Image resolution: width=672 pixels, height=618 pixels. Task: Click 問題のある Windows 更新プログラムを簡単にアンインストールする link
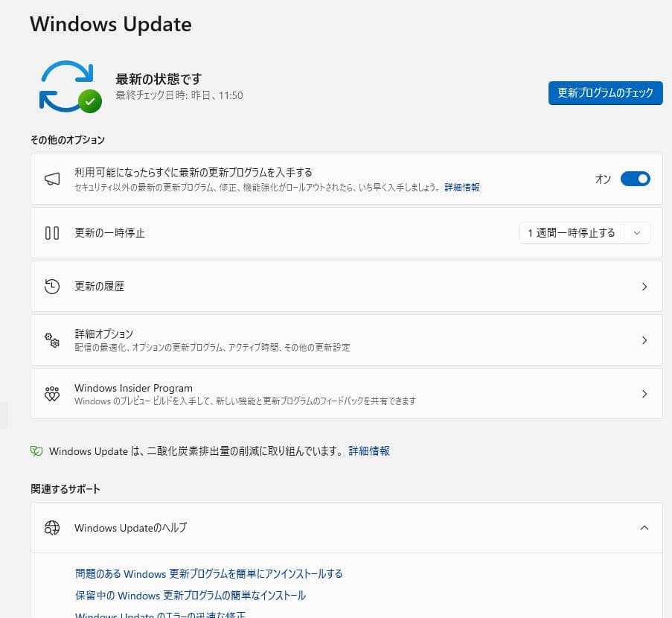208,573
